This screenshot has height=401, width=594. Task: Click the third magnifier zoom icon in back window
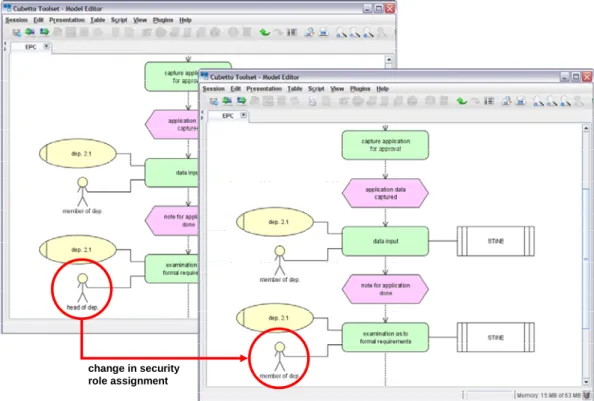[x=368, y=33]
